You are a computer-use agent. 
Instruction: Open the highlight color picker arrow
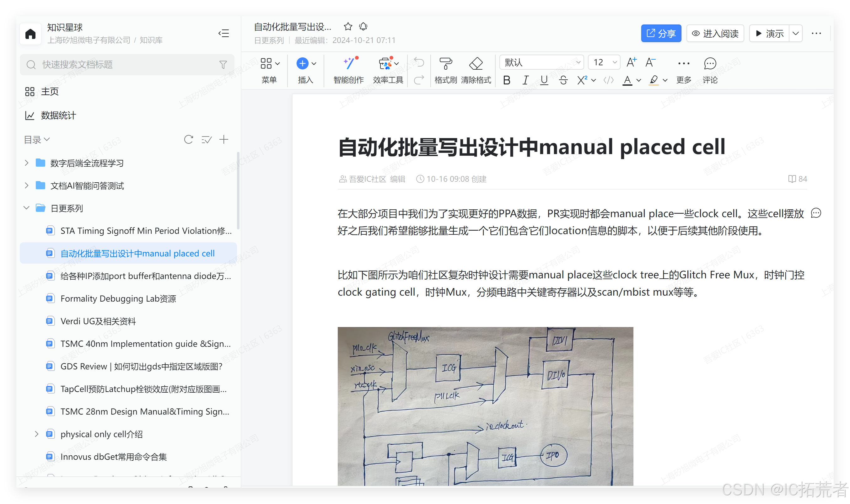coord(665,80)
